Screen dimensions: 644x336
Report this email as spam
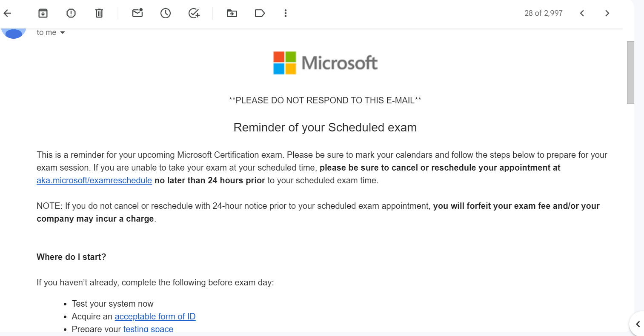pyautogui.click(x=71, y=13)
